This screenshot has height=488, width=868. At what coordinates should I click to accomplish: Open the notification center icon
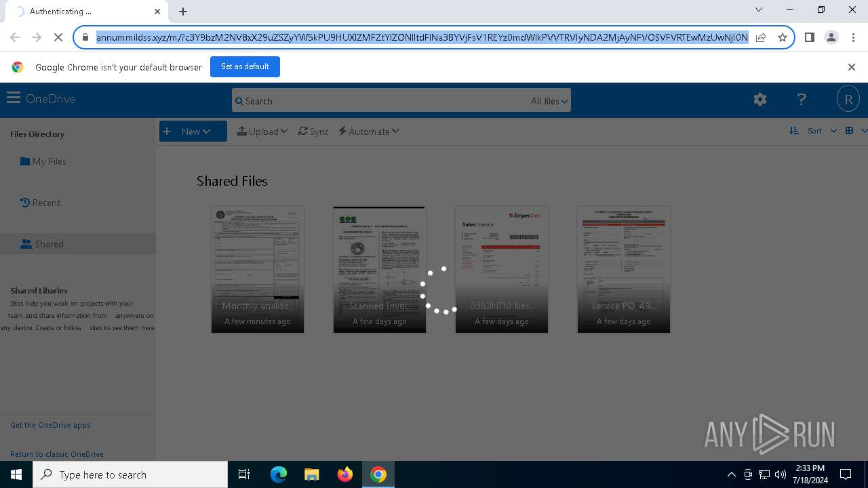point(846,474)
